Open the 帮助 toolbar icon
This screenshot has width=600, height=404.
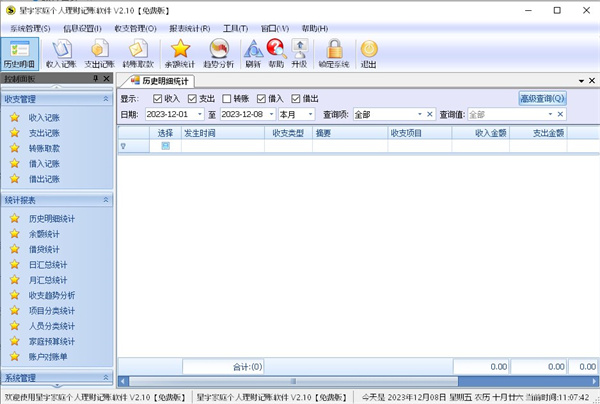click(x=276, y=53)
